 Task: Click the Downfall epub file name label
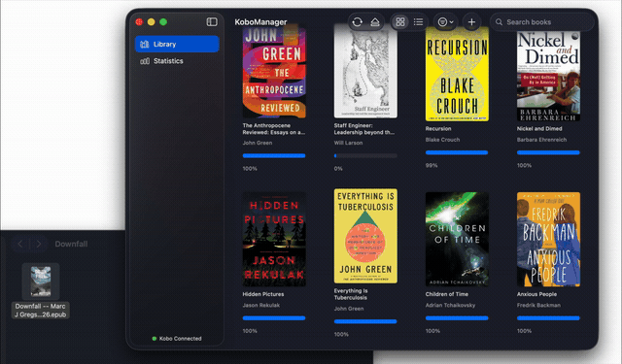[x=41, y=311]
